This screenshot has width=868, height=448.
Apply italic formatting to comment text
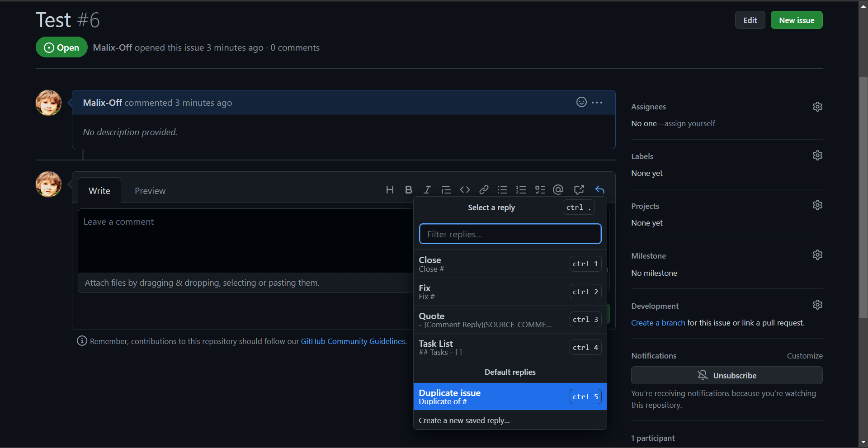[427, 189]
